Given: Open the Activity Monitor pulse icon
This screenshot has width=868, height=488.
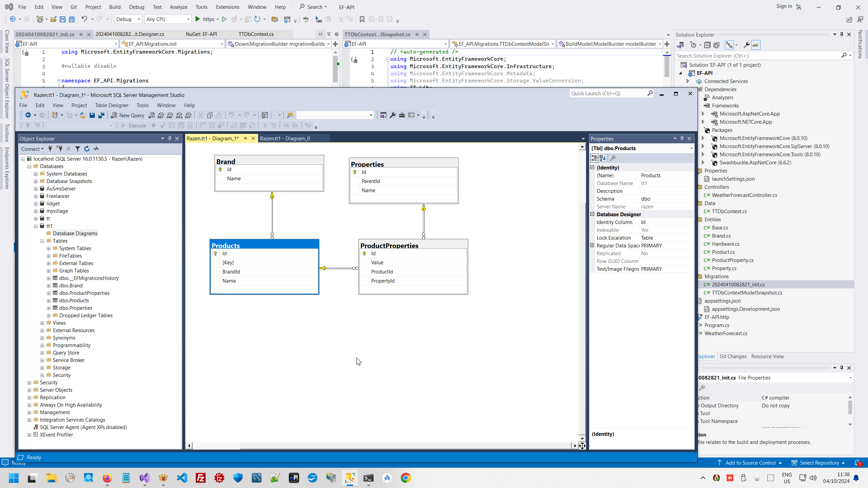Looking at the screenshot, I should pos(96,149).
